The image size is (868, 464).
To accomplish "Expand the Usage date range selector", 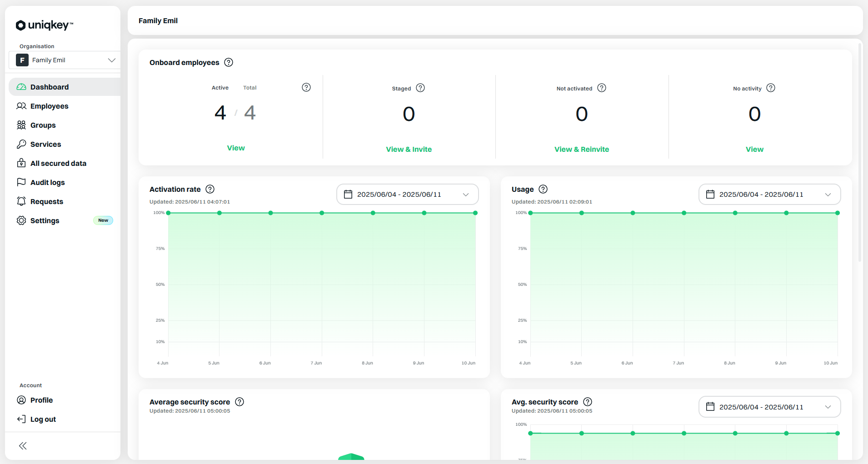I will (769, 194).
